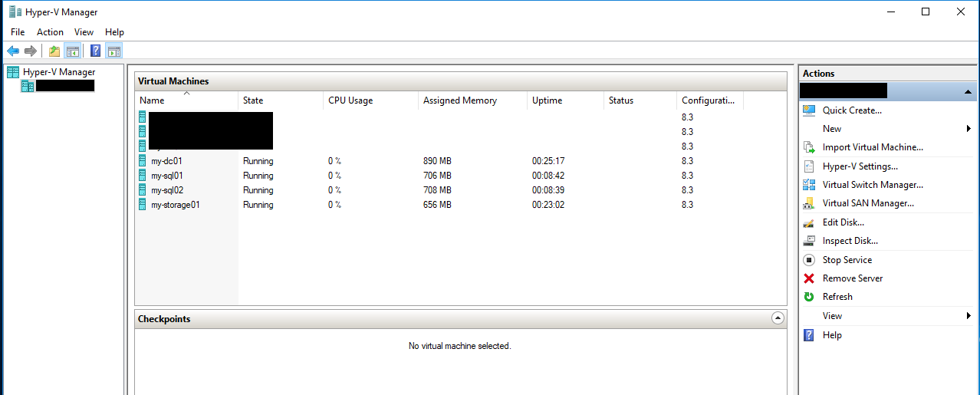Expand the New submenu in Actions
The image size is (980, 395).
pos(969,129)
